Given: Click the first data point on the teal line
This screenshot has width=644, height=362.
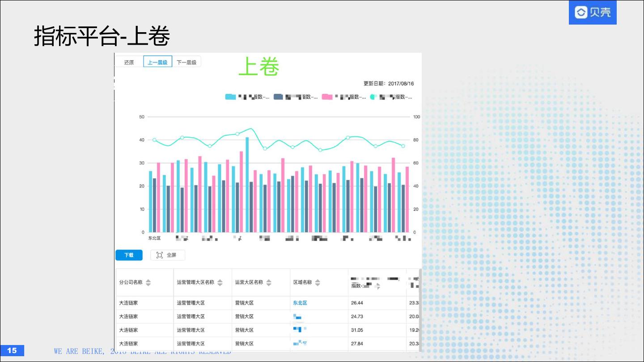Looking at the screenshot, I should tap(154, 140).
